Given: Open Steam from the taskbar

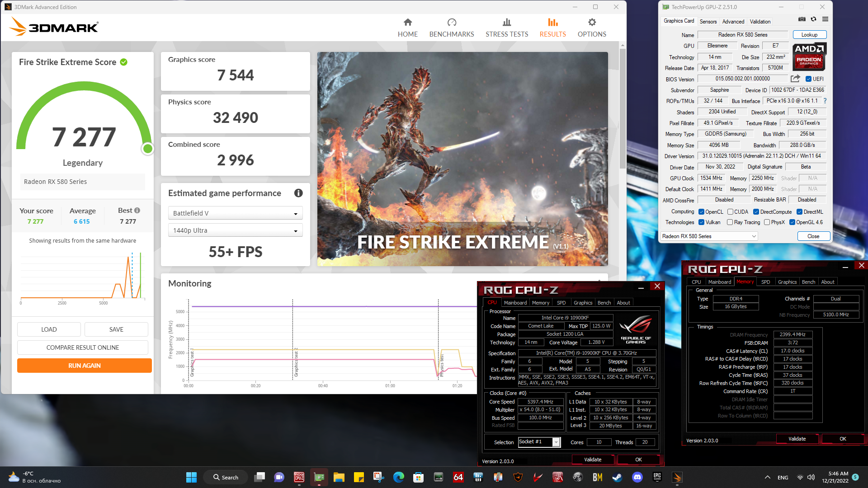Looking at the screenshot, I should (617, 477).
